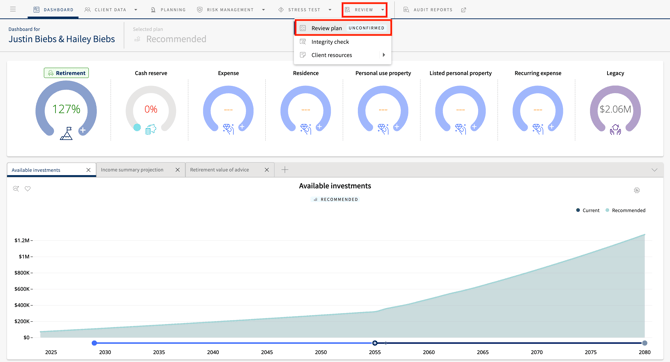Expand the Stress Test dropdown arrow

[330, 9]
